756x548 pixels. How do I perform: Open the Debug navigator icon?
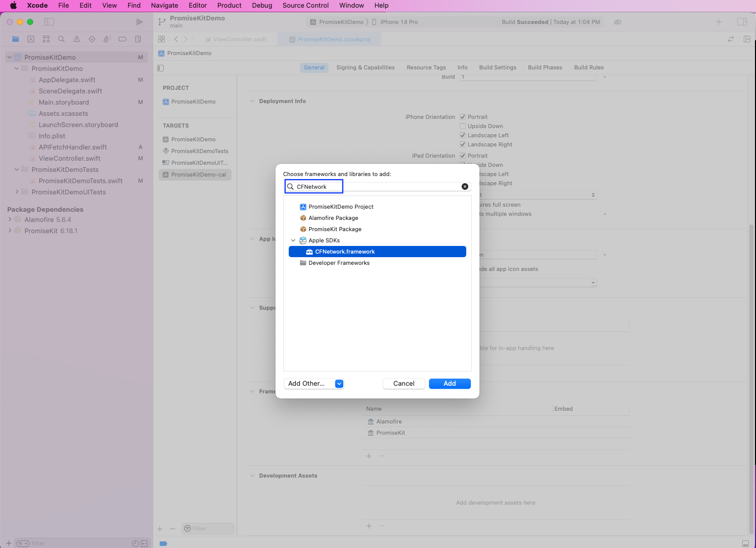click(107, 39)
